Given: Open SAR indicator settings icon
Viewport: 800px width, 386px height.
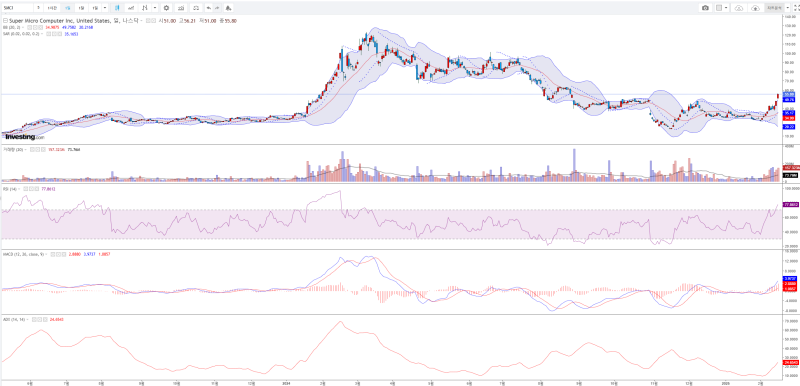Looking at the screenshot, I should [54, 34].
